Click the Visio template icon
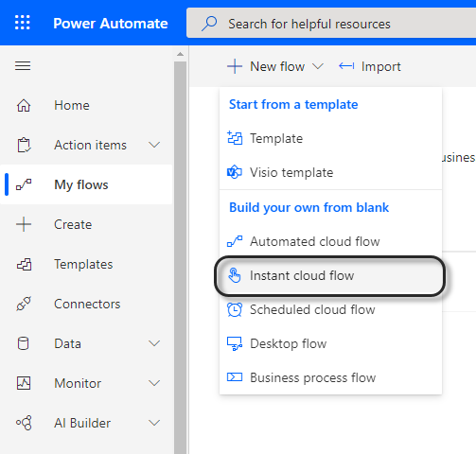Viewport: 476px width, 454px height. point(235,172)
